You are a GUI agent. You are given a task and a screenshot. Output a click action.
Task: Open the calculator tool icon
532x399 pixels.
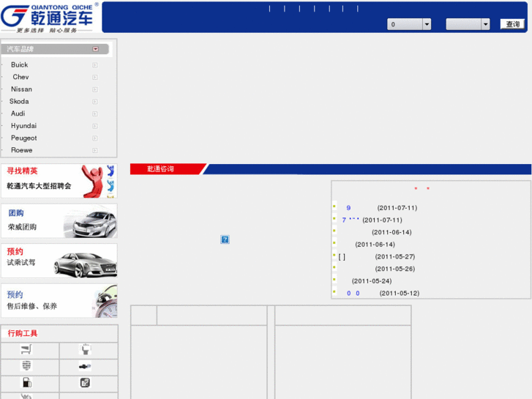click(85, 383)
